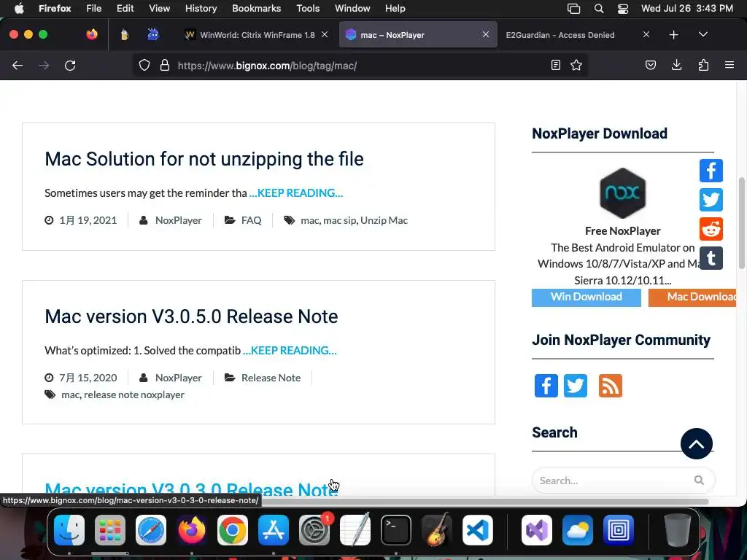Image resolution: width=747 pixels, height=560 pixels.
Task: Open NoxPlayer Community Facebook icon
Action: click(546, 386)
